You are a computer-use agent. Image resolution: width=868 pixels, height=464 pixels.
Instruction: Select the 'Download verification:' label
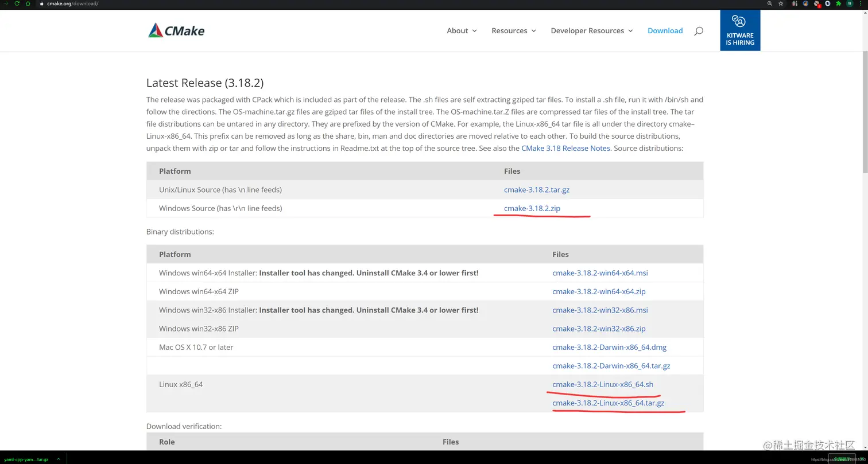pos(184,426)
